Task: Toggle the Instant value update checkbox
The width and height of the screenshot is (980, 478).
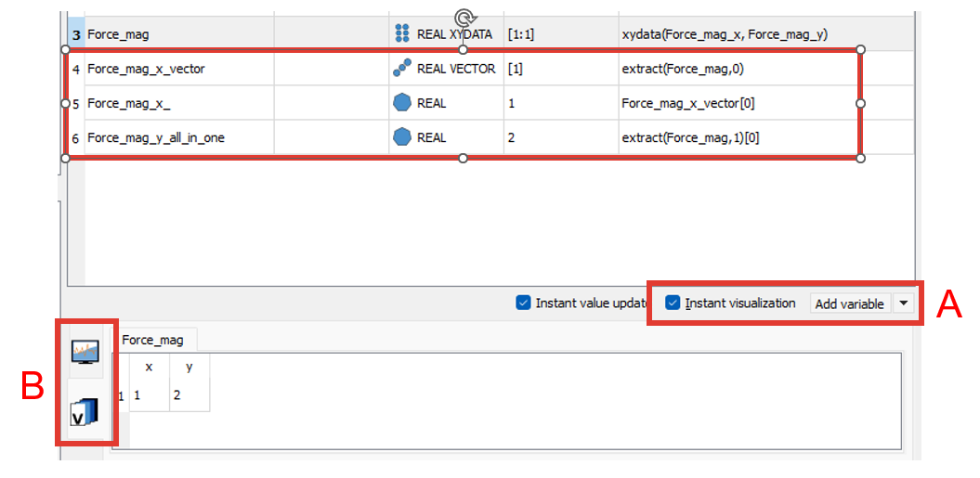Action: [524, 303]
